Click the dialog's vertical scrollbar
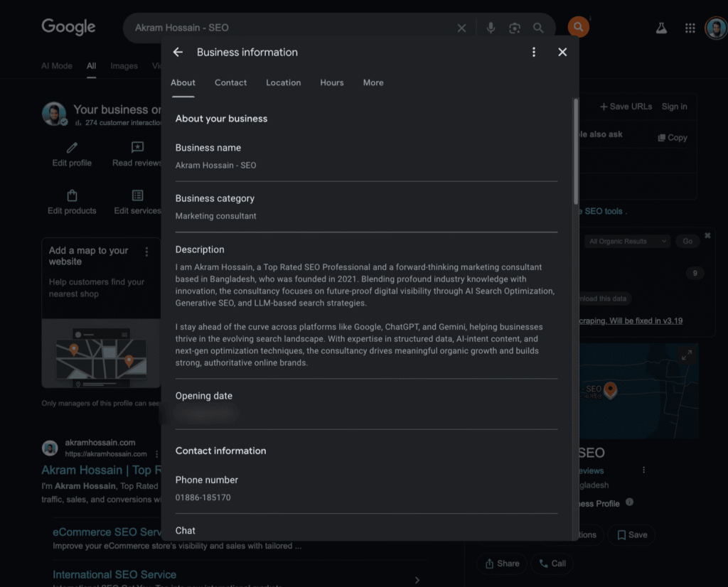728x587 pixels. coord(574,149)
